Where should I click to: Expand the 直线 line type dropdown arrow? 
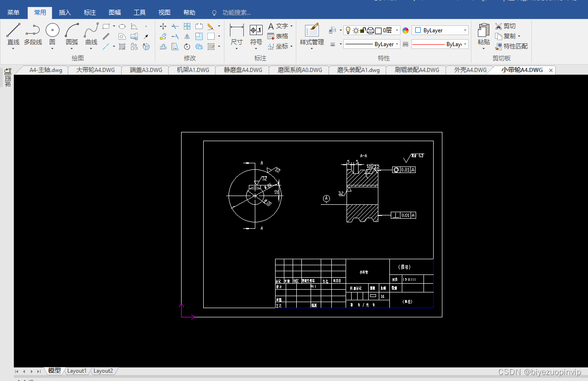pos(13,48)
